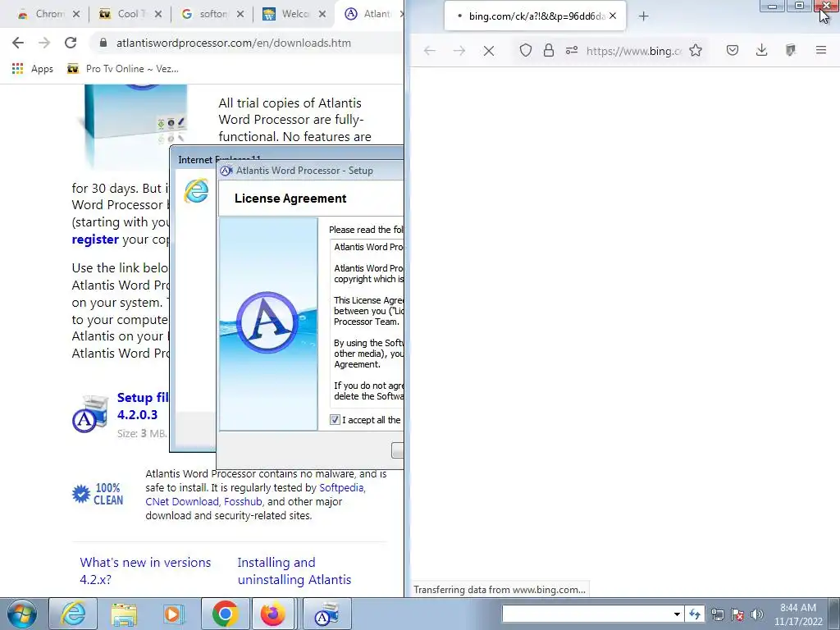840x630 pixels.
Task: Expand the taskbar address dropdown arrow
Action: 677,614
